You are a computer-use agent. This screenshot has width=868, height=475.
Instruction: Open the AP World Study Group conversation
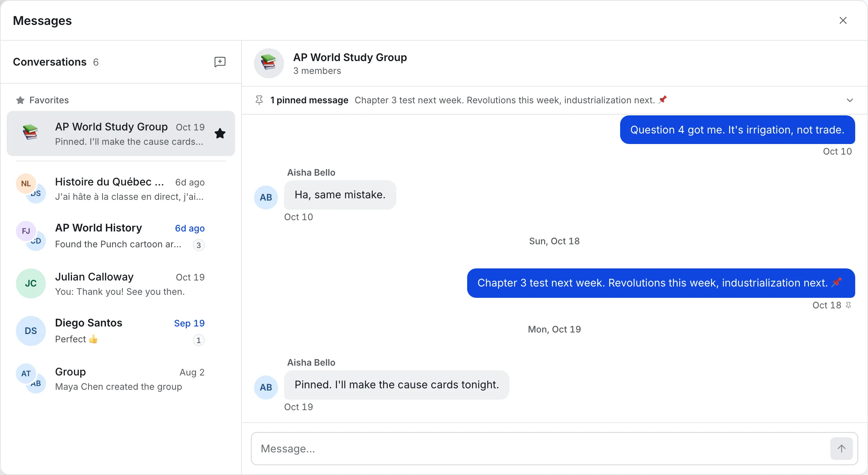pyautogui.click(x=121, y=133)
